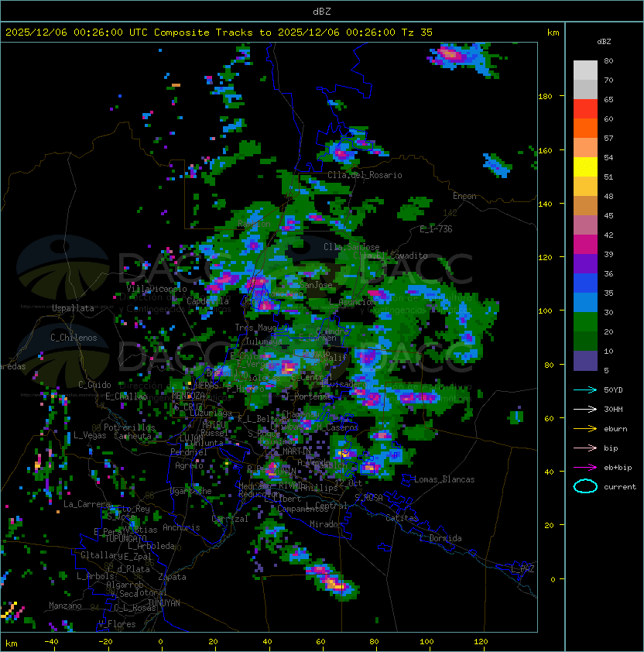This screenshot has width=644, height=652.
Task: Click the composite tracks timestamp header
Action: pos(219,33)
